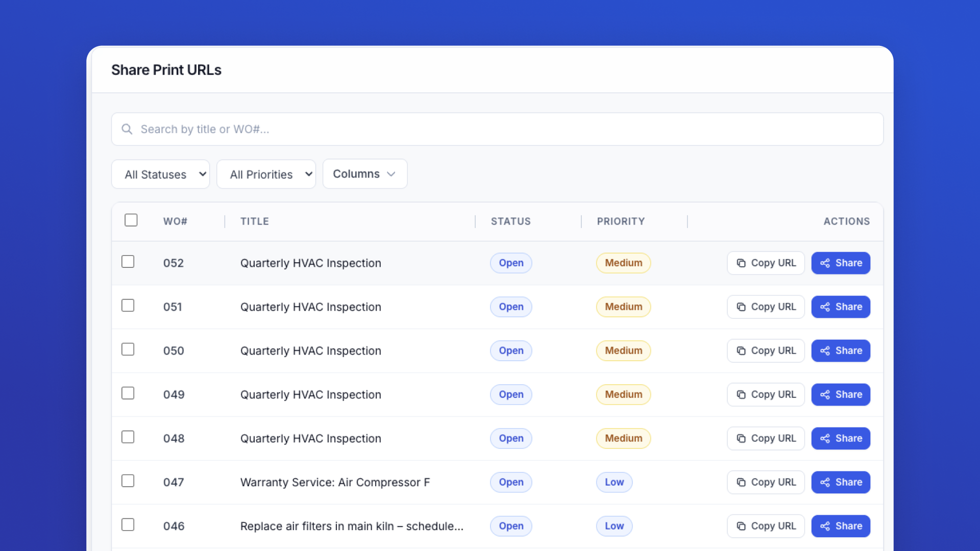Click the ACTIONS column header

pos(846,221)
